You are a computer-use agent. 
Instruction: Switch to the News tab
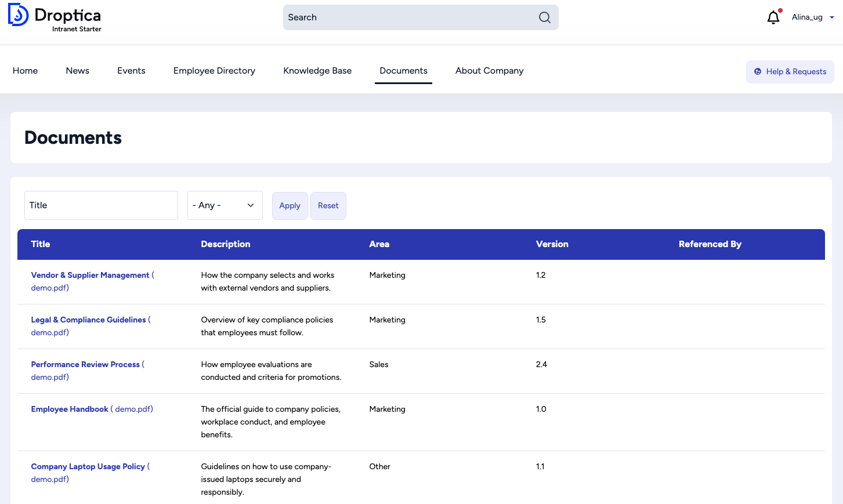click(x=77, y=70)
